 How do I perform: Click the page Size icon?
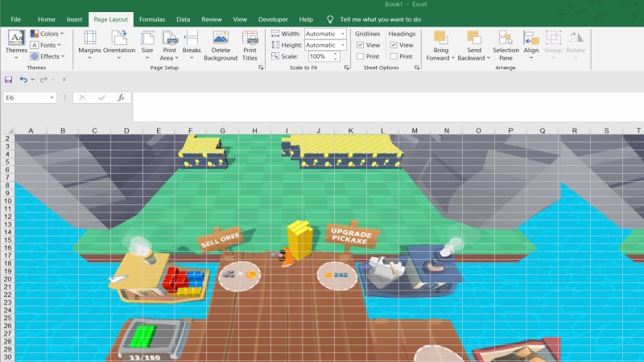tap(147, 38)
